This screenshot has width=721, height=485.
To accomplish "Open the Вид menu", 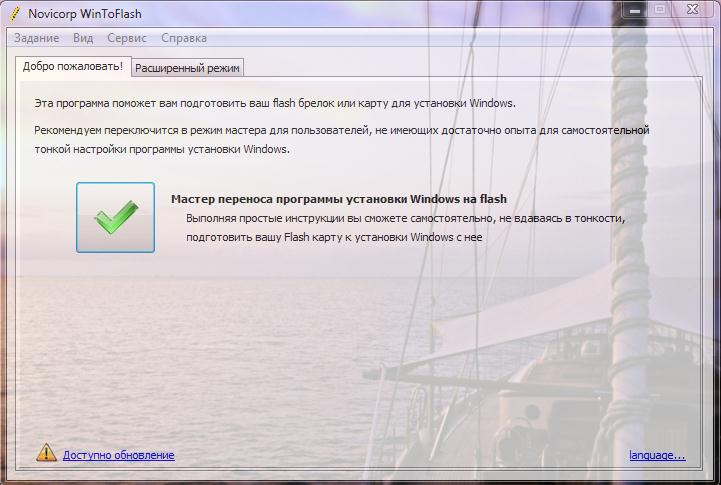I will pos(83,38).
